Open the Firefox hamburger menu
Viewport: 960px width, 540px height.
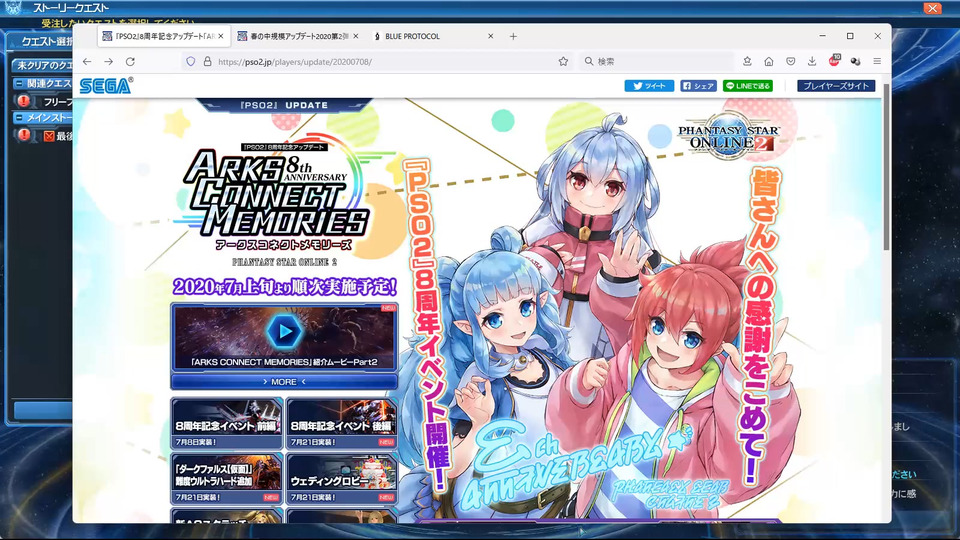pos(877,61)
